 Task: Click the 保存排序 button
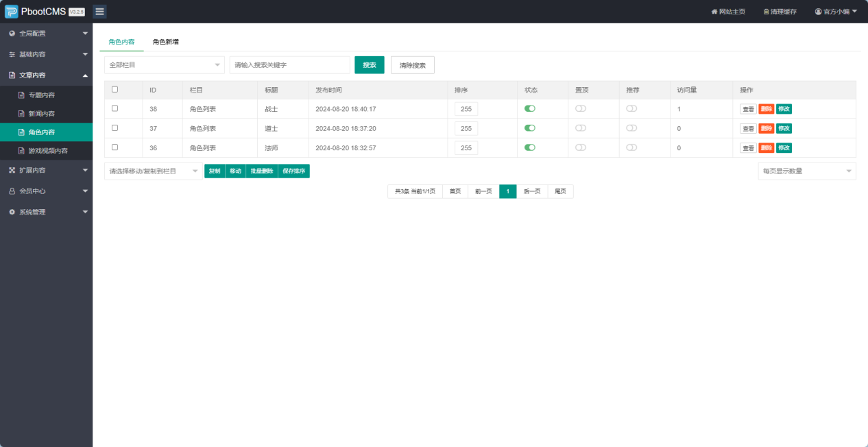[x=293, y=171]
